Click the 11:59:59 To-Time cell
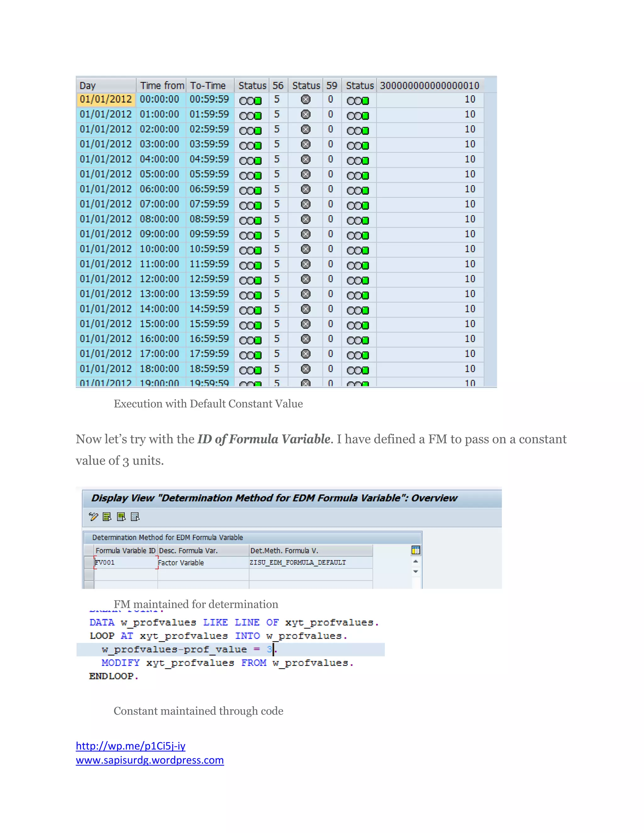 pos(209,264)
